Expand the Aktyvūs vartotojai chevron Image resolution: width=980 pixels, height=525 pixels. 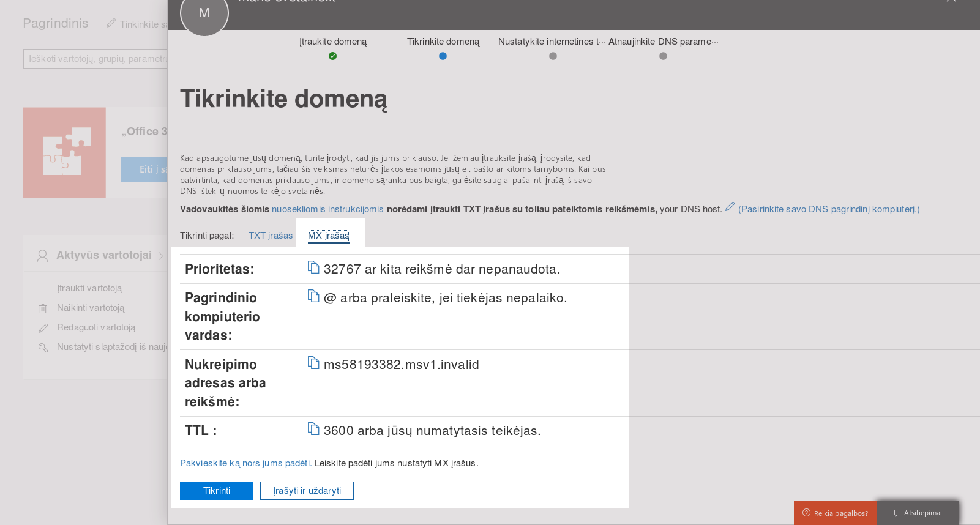[x=160, y=256]
